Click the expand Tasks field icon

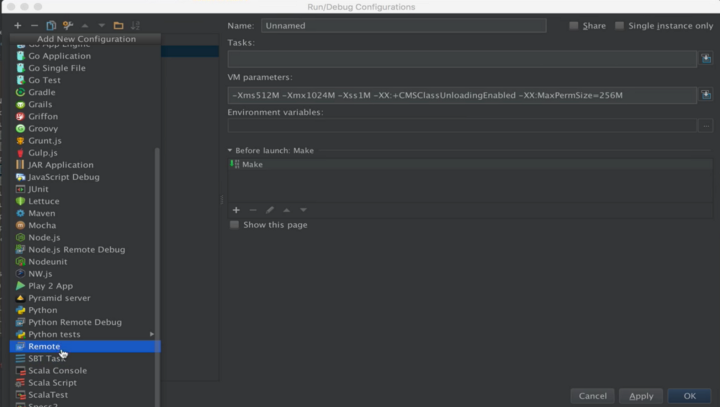coord(706,58)
